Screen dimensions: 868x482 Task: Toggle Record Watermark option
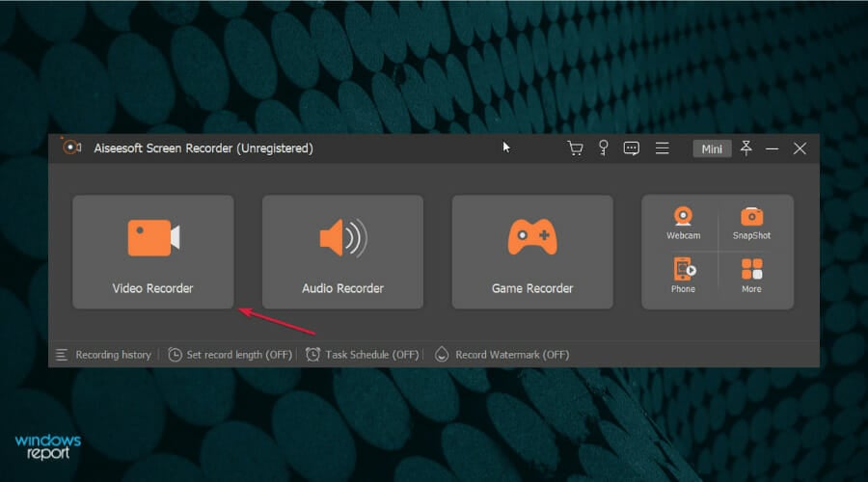(502, 355)
